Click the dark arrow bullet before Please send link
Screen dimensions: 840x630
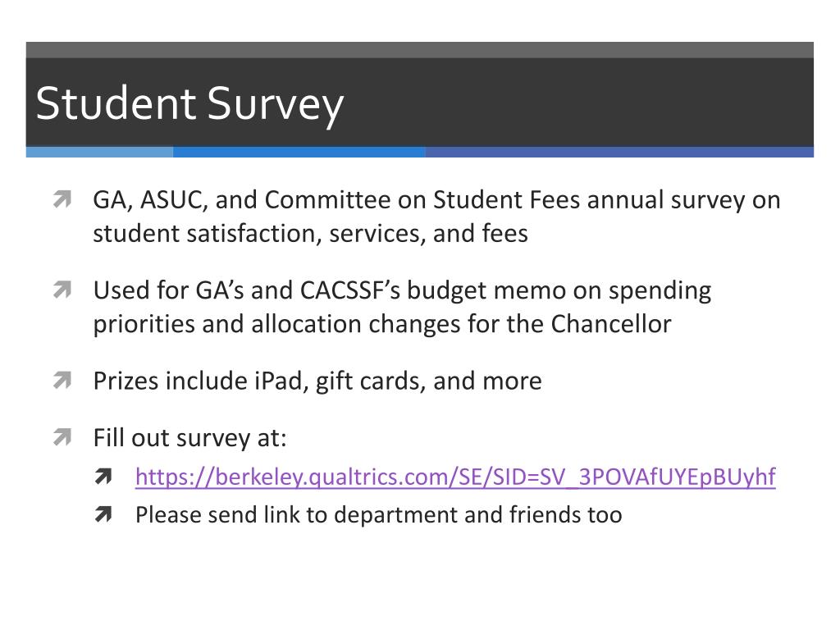103,514
